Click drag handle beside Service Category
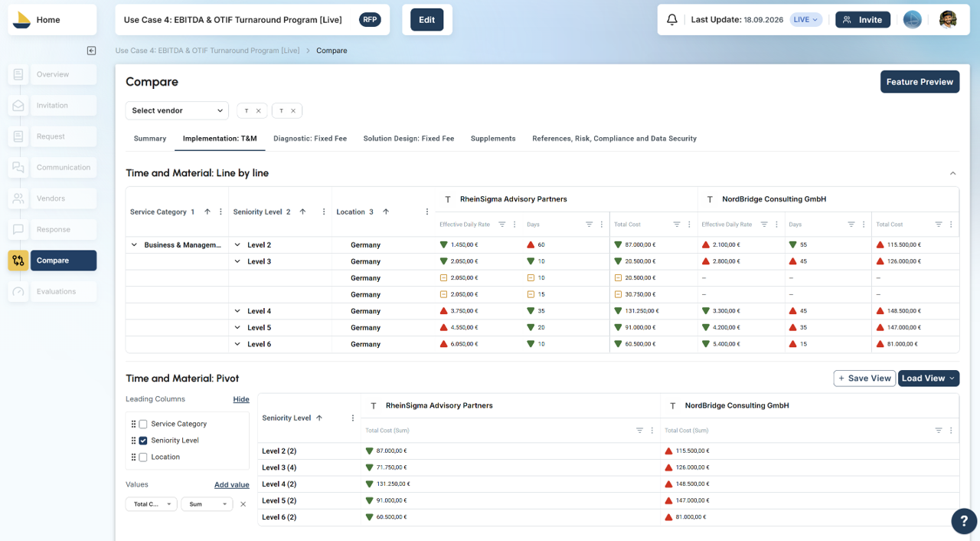Image resolution: width=980 pixels, height=541 pixels. pyautogui.click(x=133, y=424)
